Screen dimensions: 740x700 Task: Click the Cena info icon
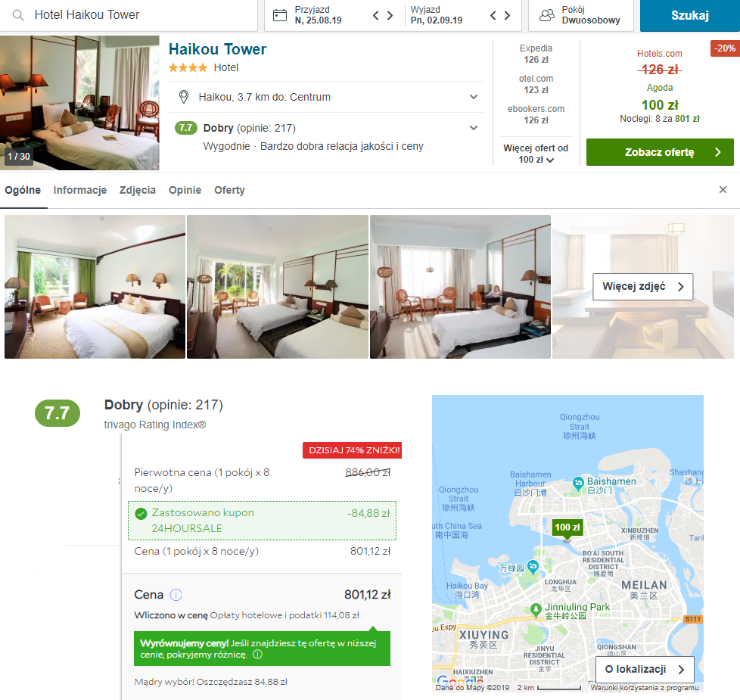176,595
